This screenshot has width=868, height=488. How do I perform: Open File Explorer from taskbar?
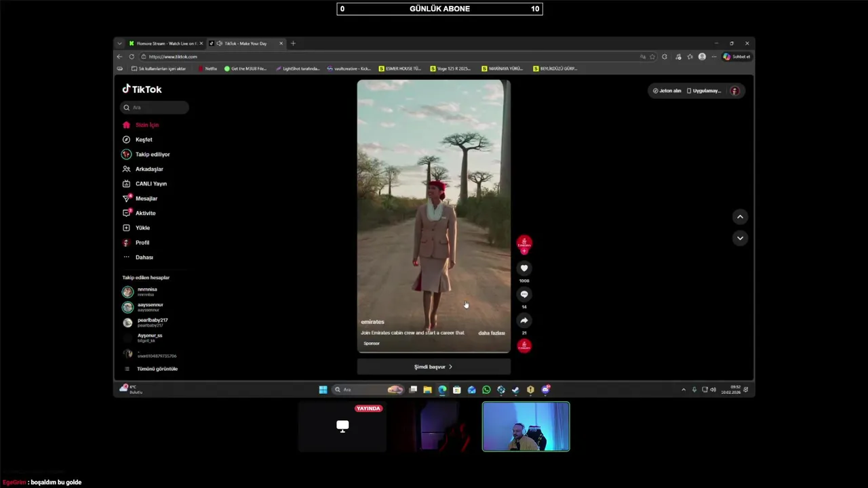pyautogui.click(x=427, y=390)
